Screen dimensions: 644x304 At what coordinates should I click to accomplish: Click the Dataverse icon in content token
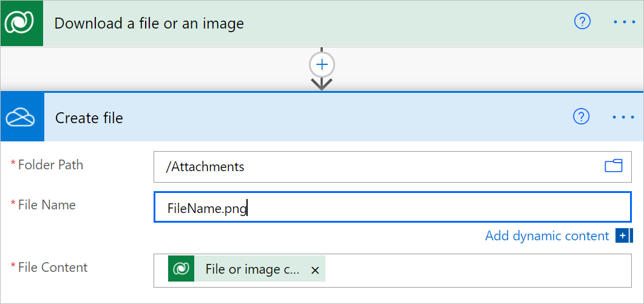(x=181, y=269)
